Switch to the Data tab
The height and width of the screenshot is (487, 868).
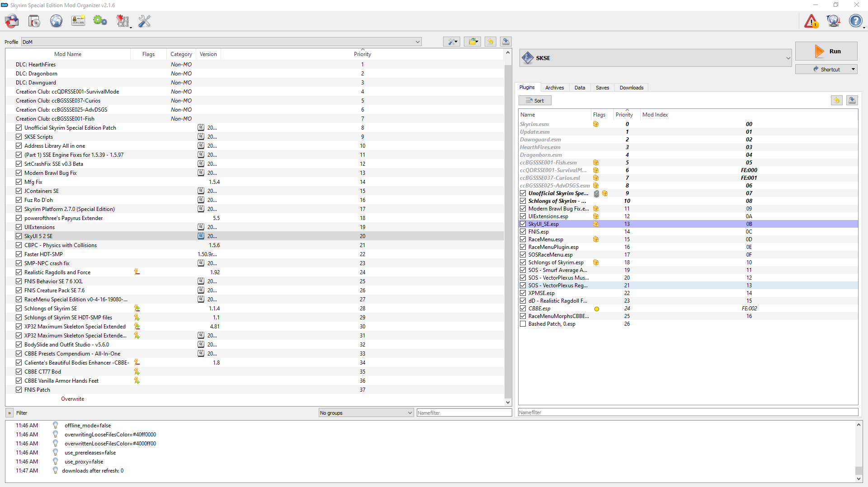click(580, 88)
